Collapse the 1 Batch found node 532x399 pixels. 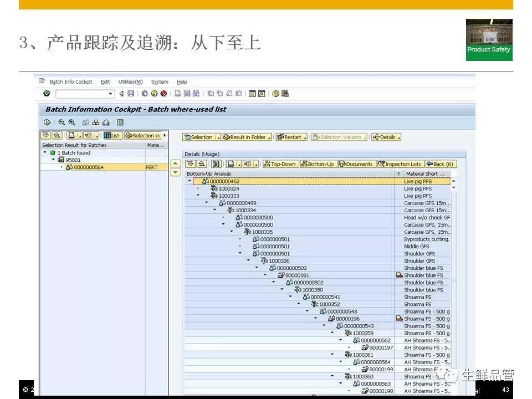pos(45,152)
